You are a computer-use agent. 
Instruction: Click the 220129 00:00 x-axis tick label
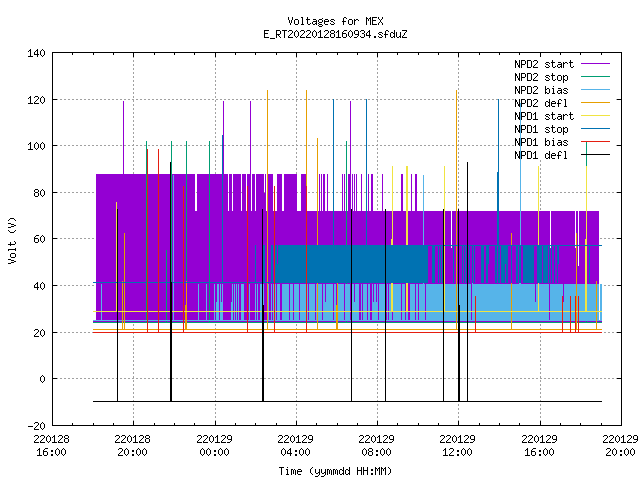click(214, 446)
